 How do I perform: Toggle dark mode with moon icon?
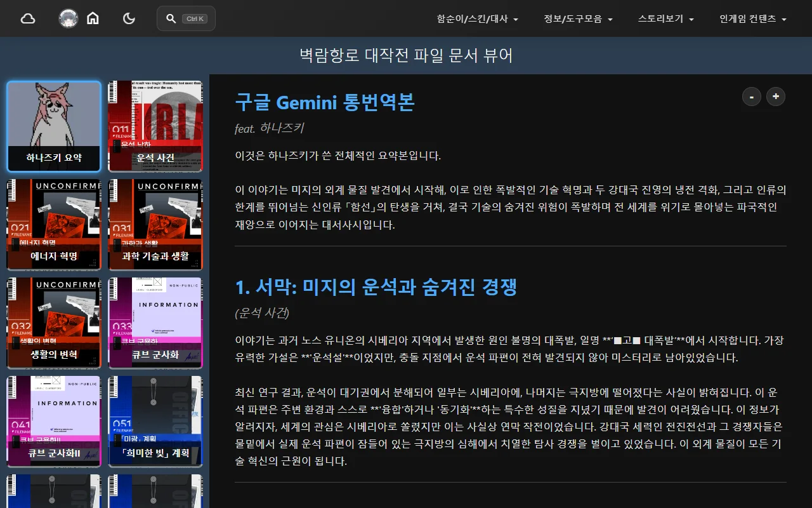[x=129, y=18]
